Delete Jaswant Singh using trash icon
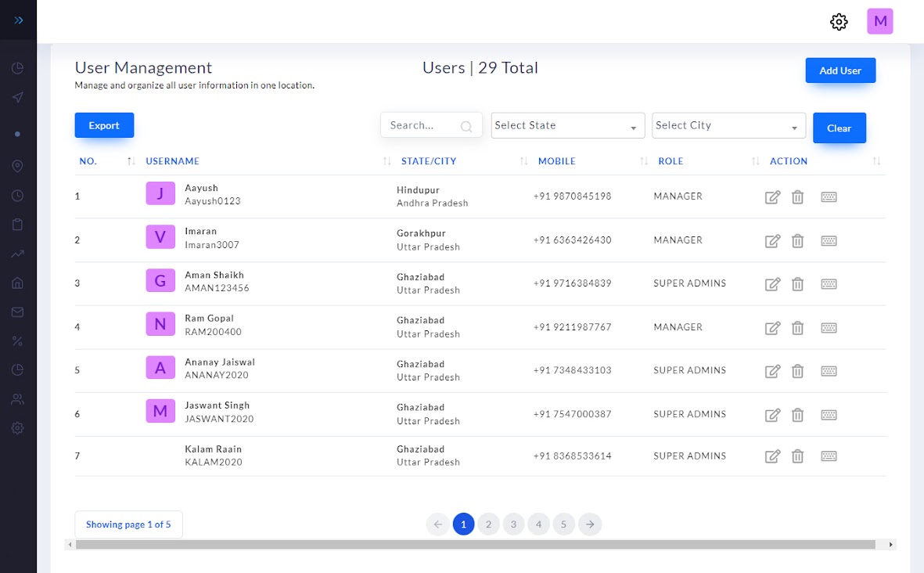 pos(797,415)
